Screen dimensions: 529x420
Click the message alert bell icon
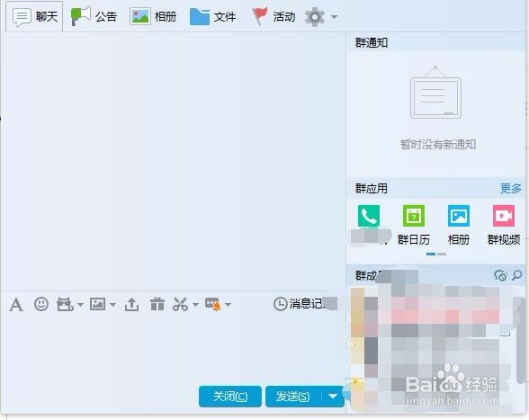213,304
